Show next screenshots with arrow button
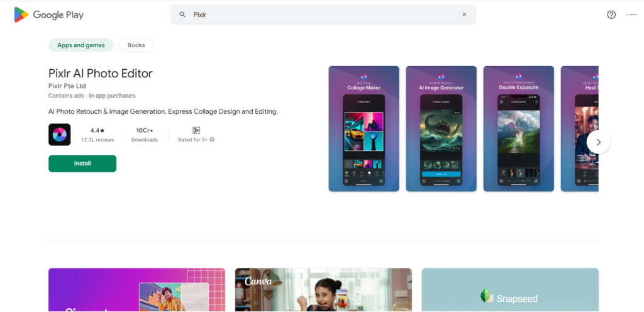The image size is (644, 312). 599,142
